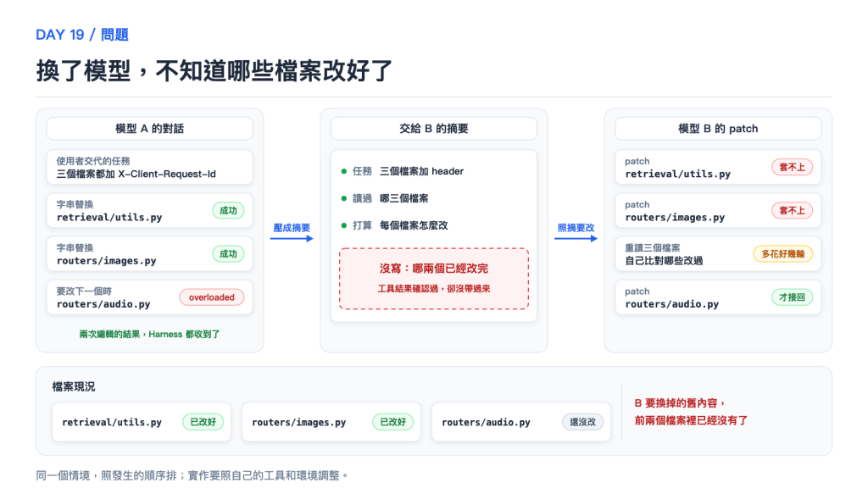Screen dimensions: 868x488
Task: Click the green note "兩次編輯的結果，Harness 都收到了"
Action: [x=149, y=334]
